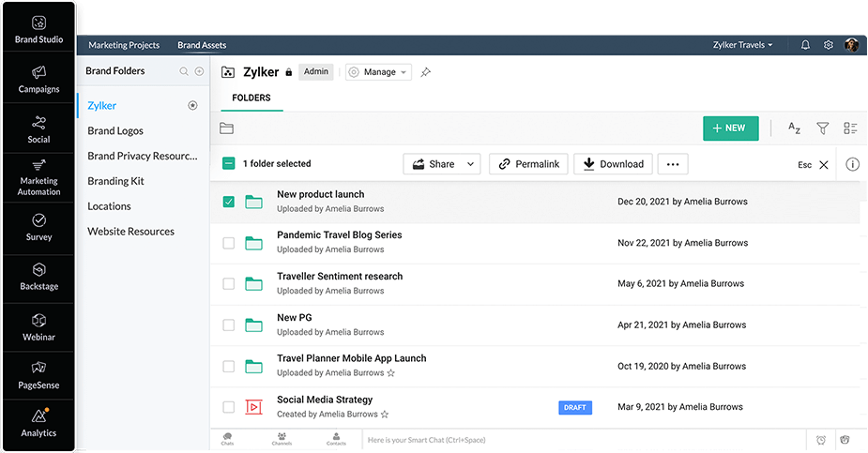Click the folder breadcrumb icon
Viewport: 868px width, 453px height.
(x=226, y=128)
